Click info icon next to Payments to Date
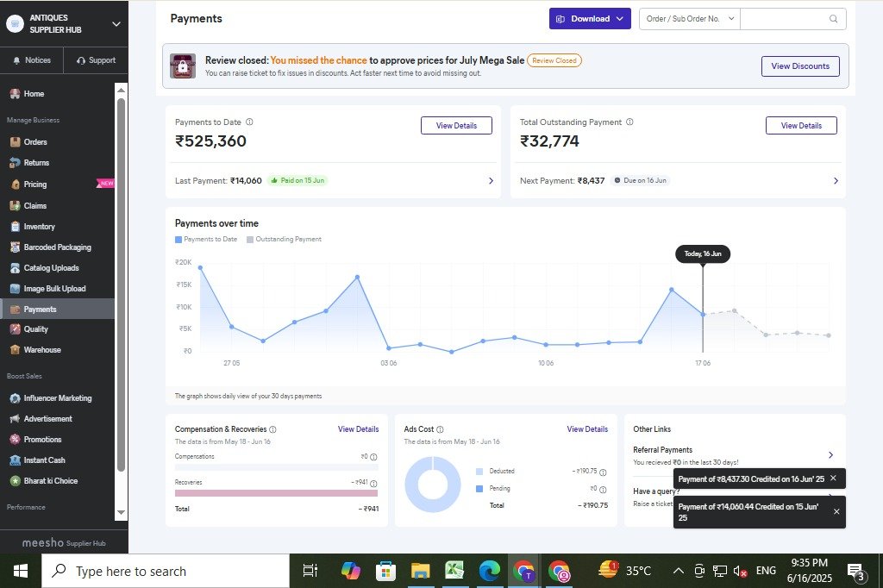This screenshot has height=588, width=883. (249, 122)
